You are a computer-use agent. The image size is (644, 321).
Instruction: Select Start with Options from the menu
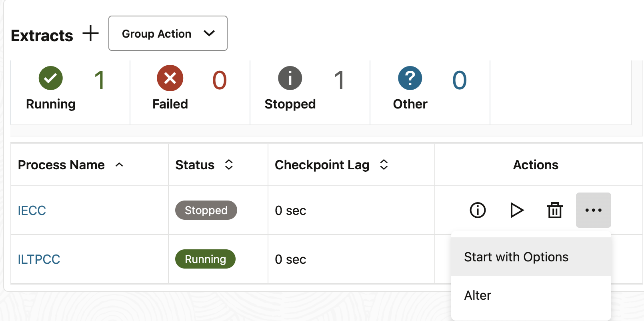(x=516, y=257)
